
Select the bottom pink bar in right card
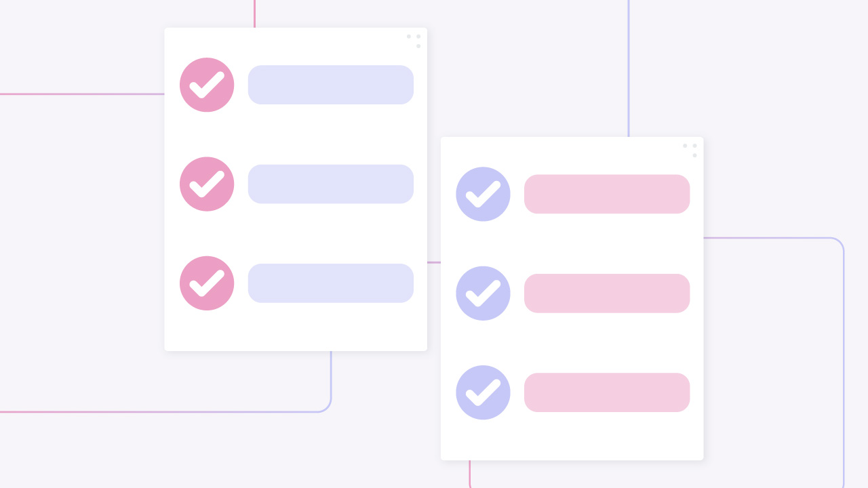tap(607, 392)
